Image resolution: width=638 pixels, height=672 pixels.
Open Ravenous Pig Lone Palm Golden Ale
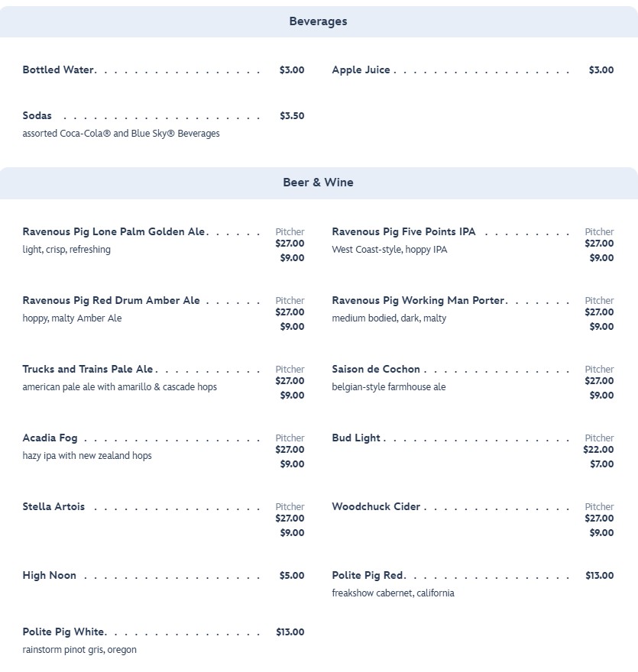(x=114, y=232)
